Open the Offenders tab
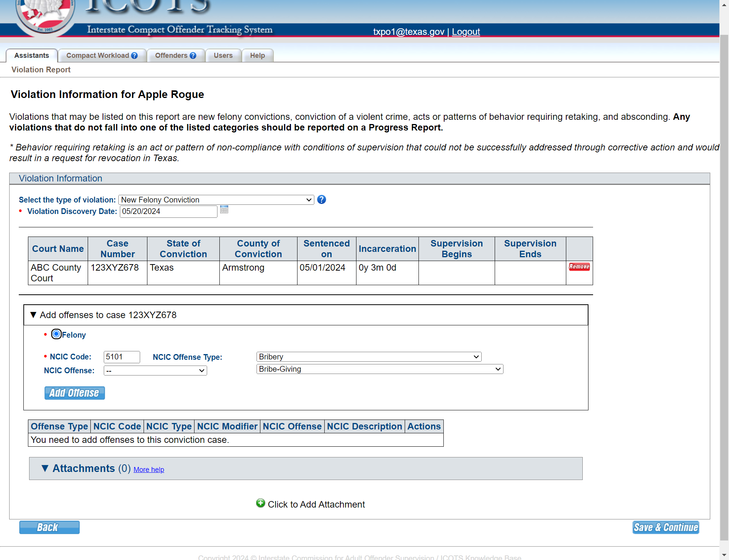This screenshot has height=560, width=729. click(176, 56)
